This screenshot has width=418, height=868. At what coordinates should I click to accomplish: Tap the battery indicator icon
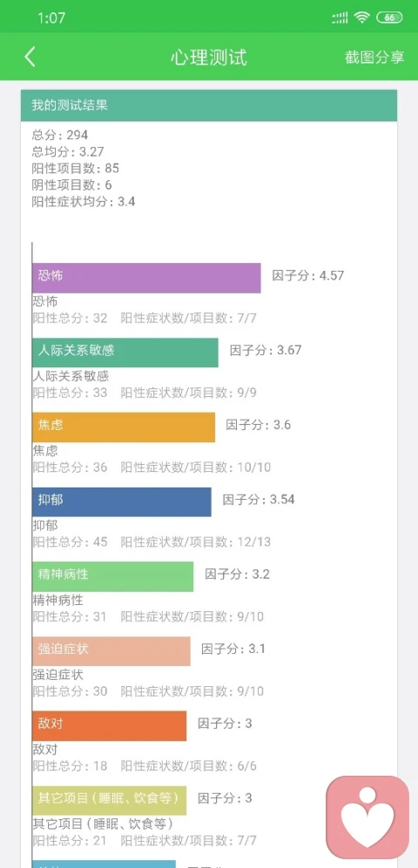click(389, 17)
